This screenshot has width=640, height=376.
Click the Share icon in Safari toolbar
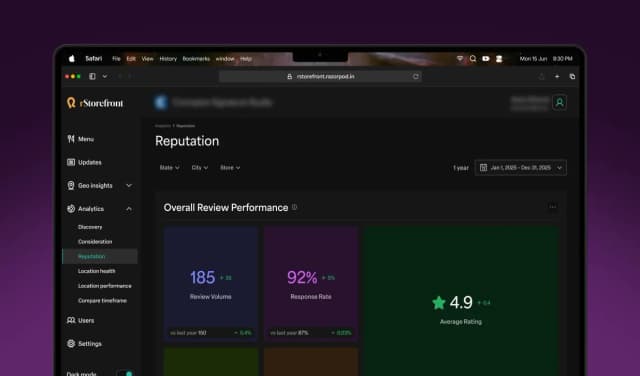coord(542,76)
